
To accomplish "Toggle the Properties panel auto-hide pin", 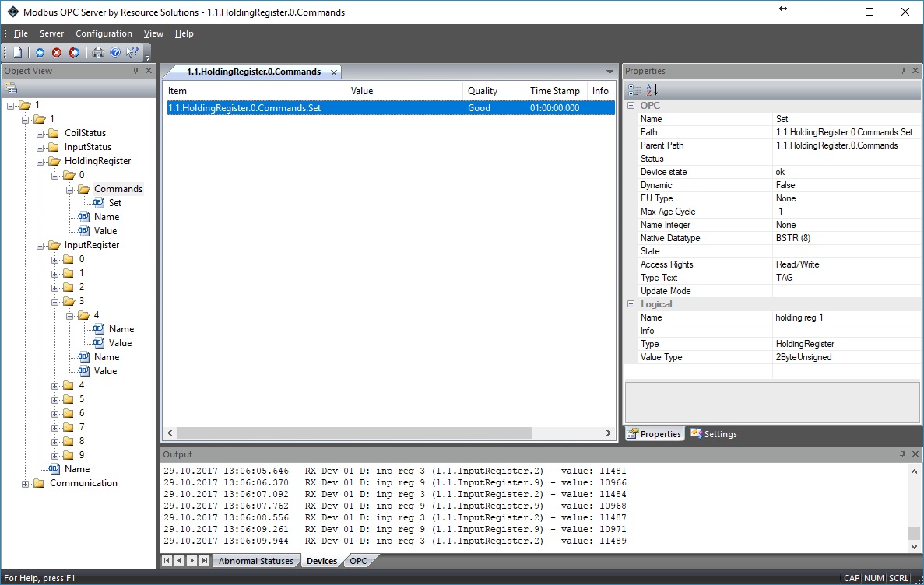I will click(x=901, y=71).
